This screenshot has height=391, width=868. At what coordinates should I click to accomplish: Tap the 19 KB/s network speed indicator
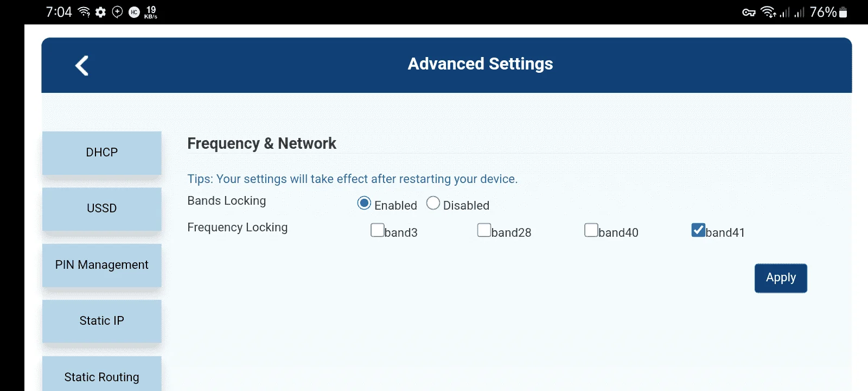click(x=151, y=12)
